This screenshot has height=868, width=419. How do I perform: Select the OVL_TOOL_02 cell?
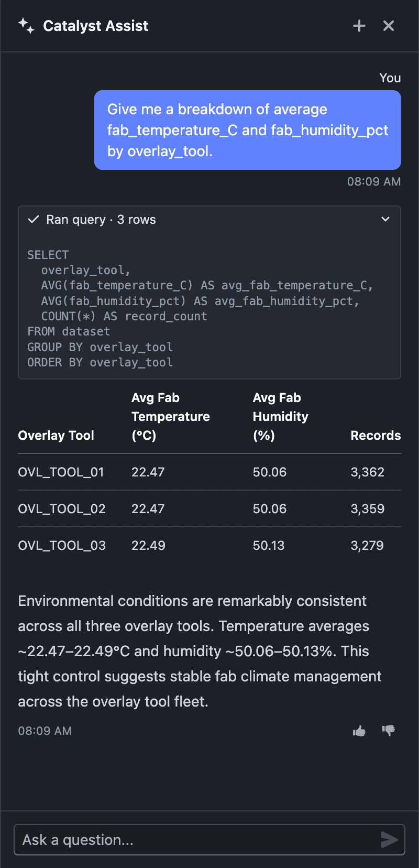coord(62,509)
